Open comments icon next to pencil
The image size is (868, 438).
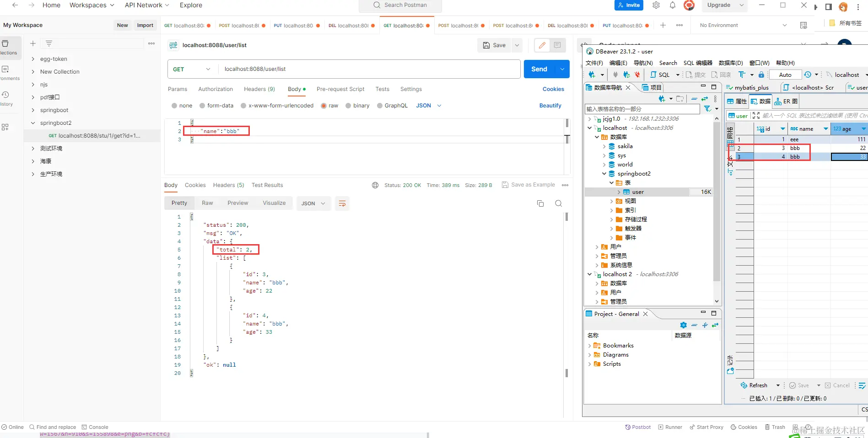(x=557, y=45)
